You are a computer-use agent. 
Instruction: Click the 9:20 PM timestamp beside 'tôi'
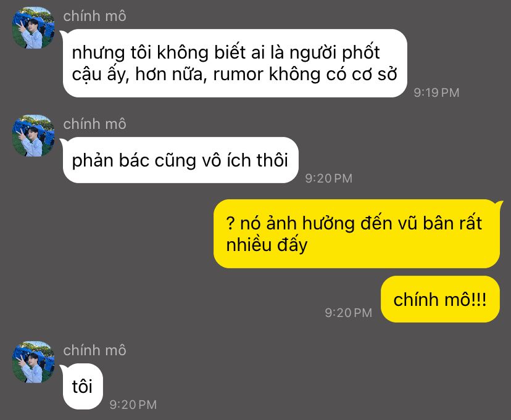click(133, 405)
